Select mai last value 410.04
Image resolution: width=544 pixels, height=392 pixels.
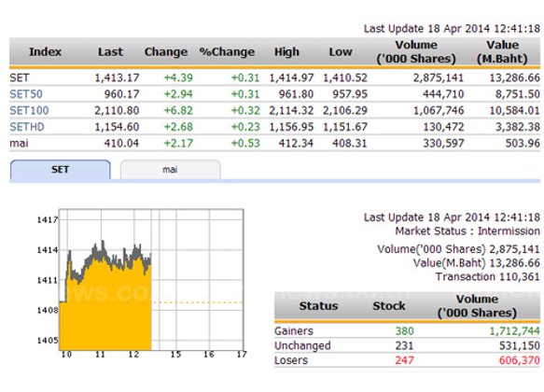122,143
